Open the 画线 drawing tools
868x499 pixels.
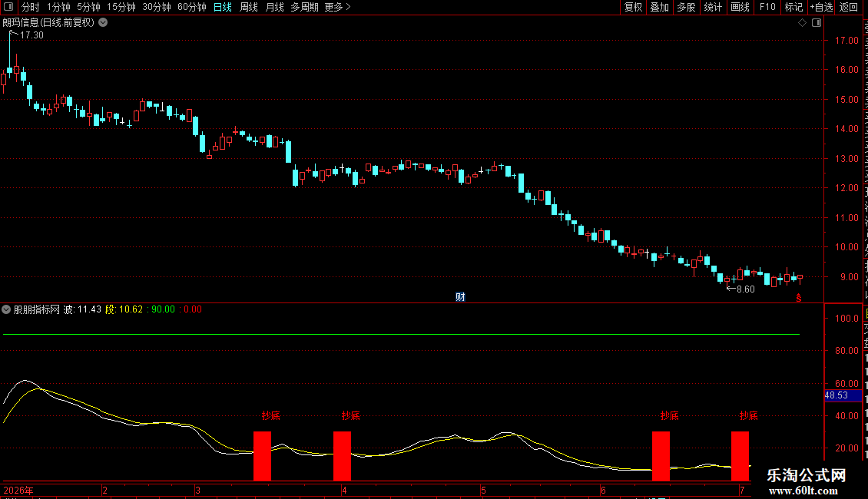click(740, 7)
